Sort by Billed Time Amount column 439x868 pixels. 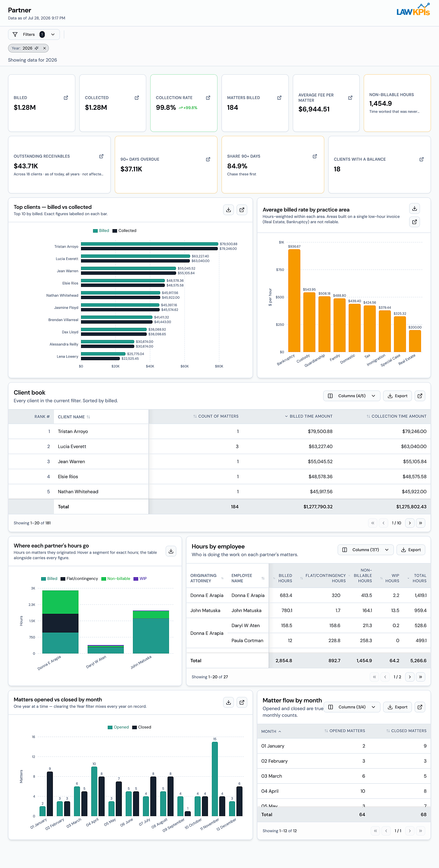(309, 417)
